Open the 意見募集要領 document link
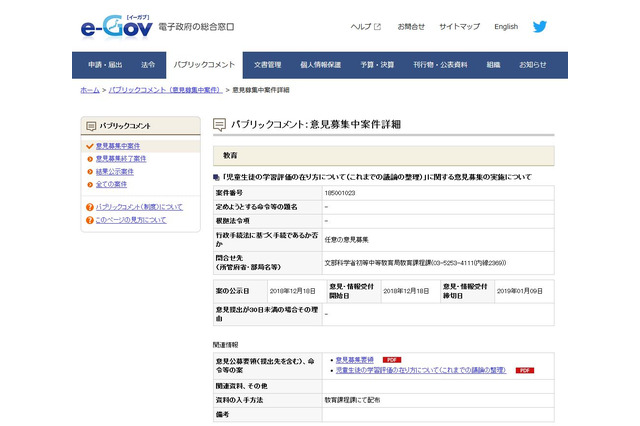 click(355, 359)
